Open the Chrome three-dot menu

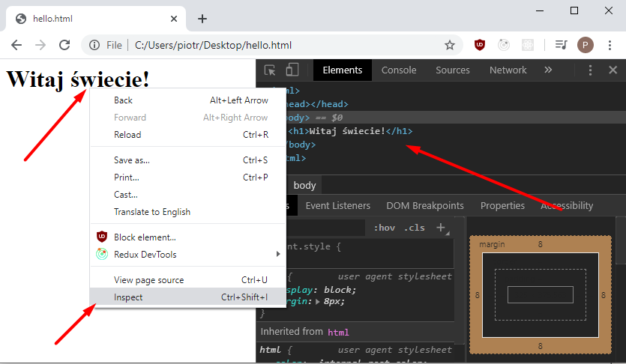(610, 45)
